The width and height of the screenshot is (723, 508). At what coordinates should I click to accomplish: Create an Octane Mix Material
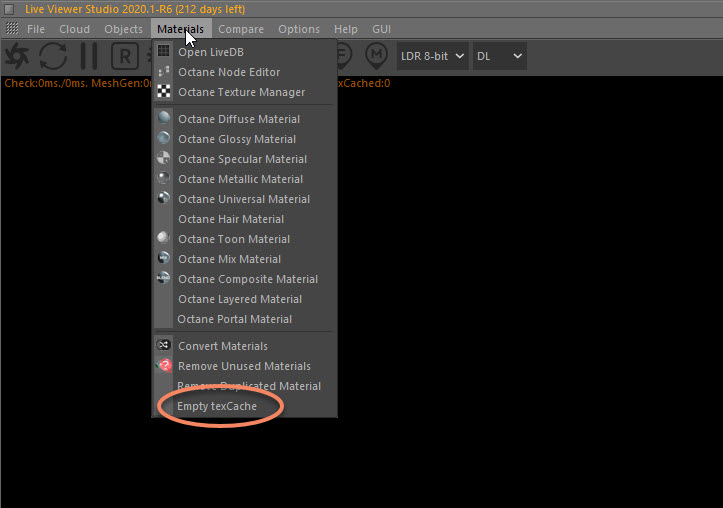(x=244, y=259)
